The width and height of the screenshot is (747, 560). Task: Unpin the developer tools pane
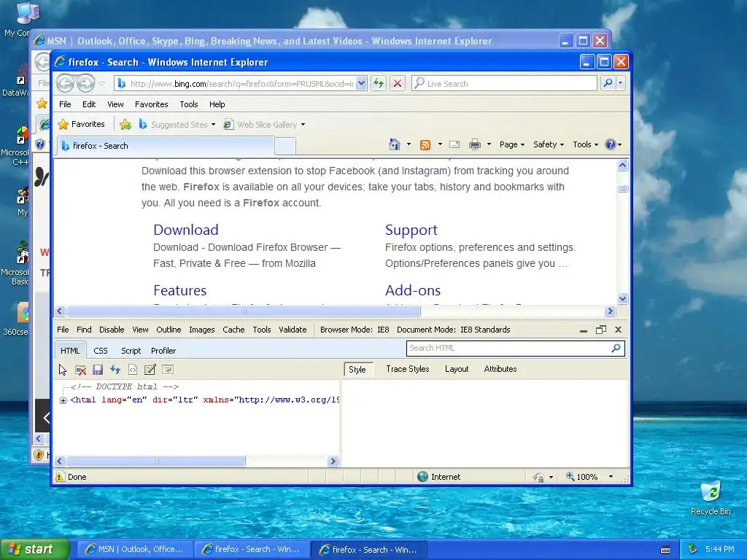coord(601,330)
